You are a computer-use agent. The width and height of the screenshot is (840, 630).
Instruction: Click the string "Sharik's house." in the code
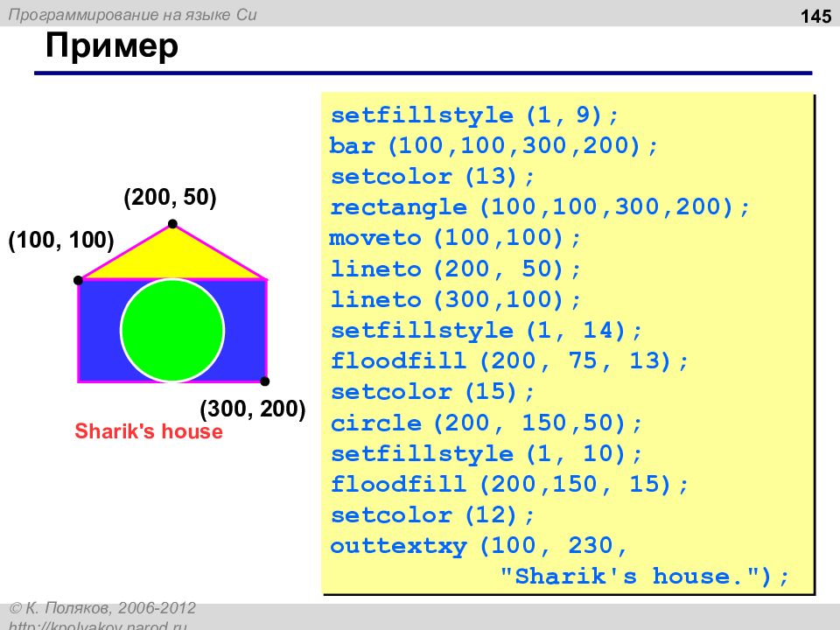tap(629, 577)
